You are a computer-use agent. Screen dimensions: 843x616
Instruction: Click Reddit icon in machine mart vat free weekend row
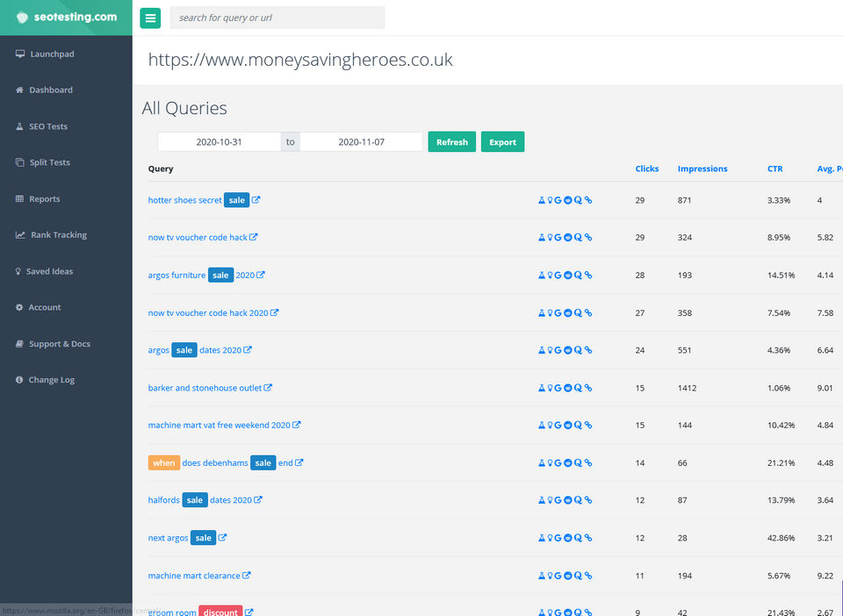(x=568, y=425)
